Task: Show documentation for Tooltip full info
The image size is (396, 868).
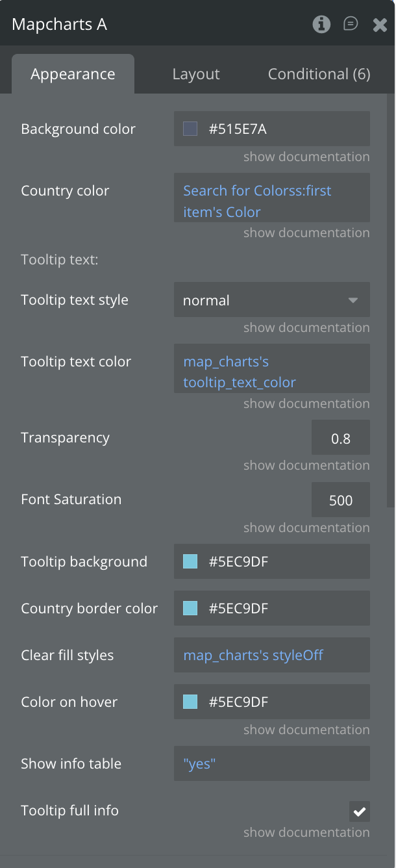Action: [x=306, y=832]
